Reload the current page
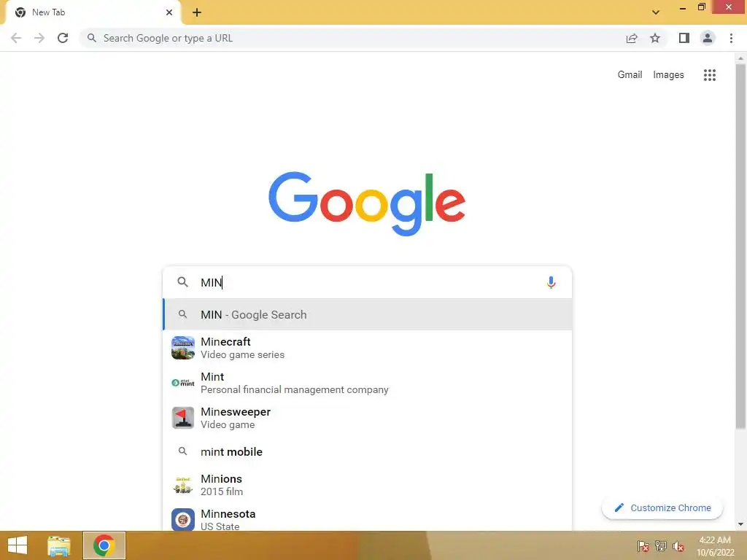 tap(63, 38)
